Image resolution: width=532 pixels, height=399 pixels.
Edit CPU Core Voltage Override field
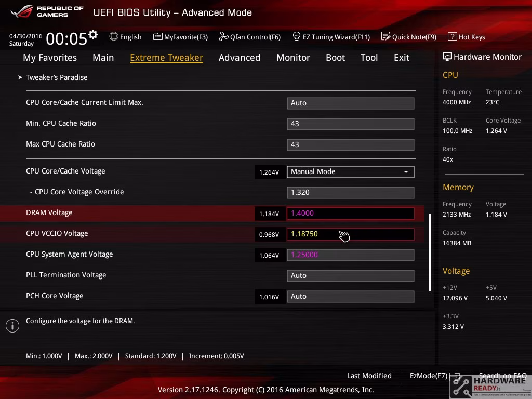351,192
